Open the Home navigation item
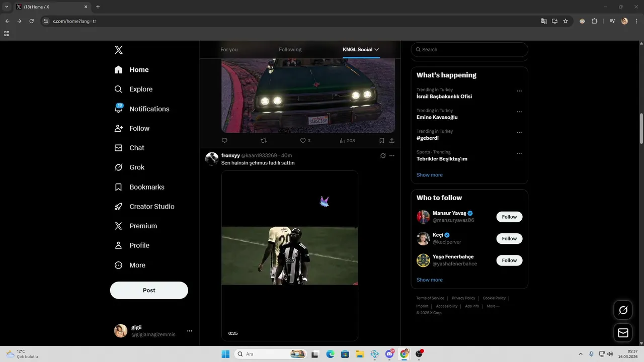This screenshot has width=644, height=362. coord(132,70)
